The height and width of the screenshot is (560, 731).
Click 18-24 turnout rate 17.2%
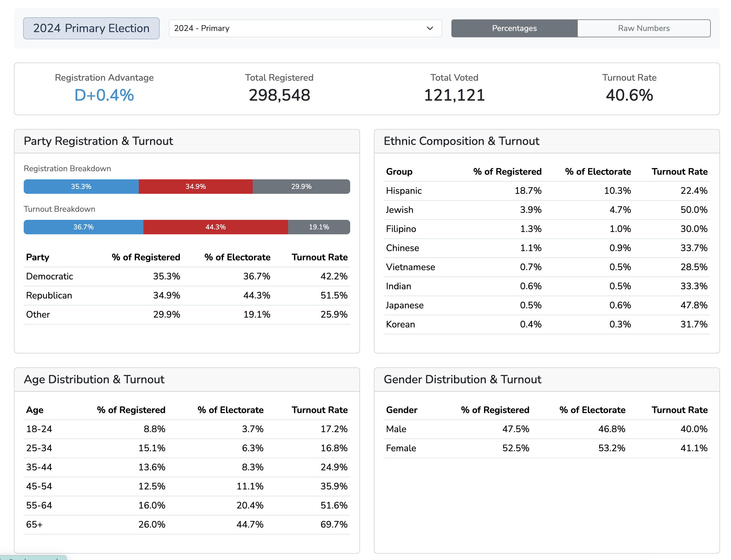pyautogui.click(x=334, y=429)
